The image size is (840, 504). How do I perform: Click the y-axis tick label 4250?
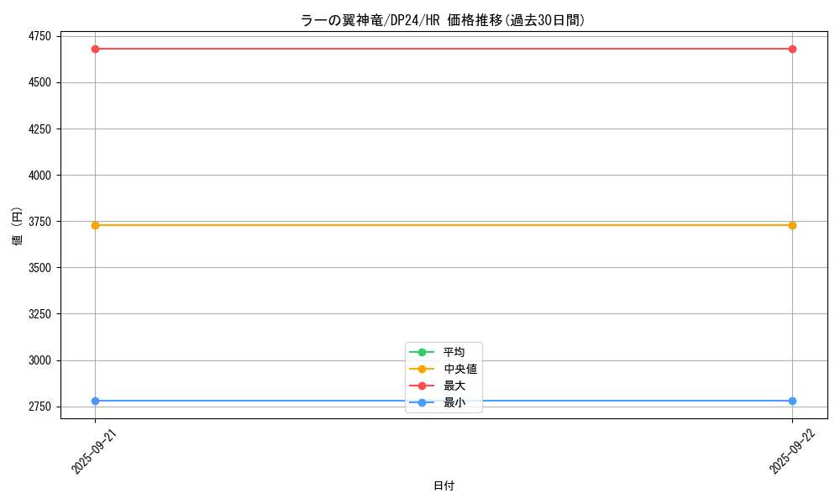coord(39,129)
